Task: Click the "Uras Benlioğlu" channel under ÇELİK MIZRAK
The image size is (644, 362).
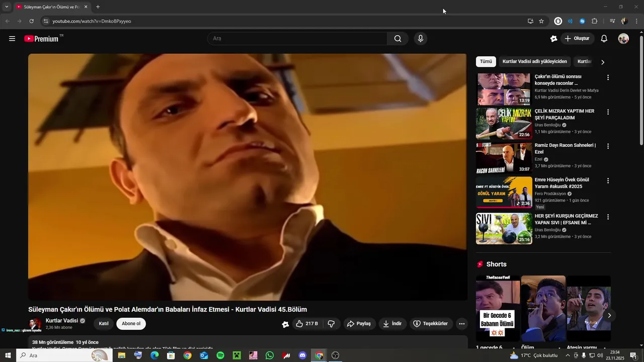Action: [547, 125]
